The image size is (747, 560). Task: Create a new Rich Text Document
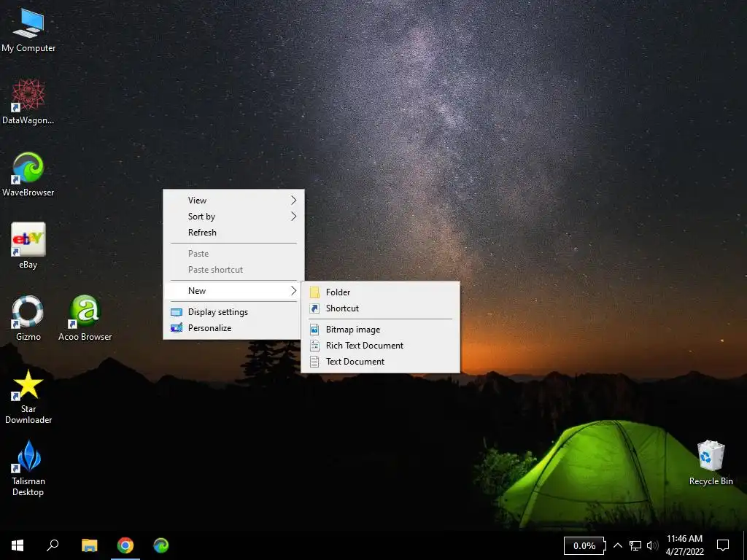[381, 346]
